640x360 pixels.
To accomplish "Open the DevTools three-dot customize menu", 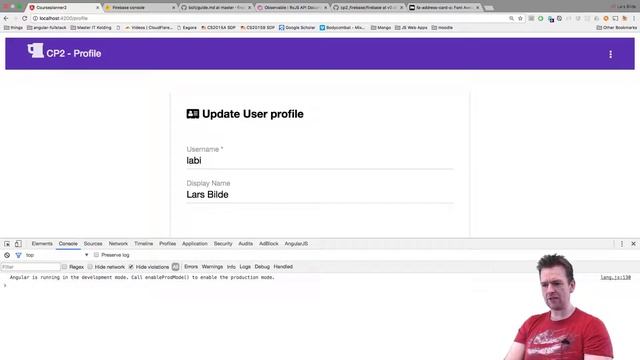I will click(x=622, y=244).
